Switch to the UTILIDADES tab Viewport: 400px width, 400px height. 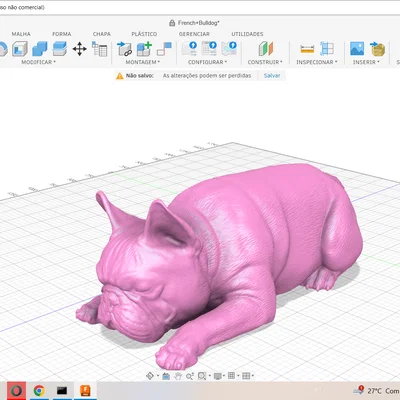coord(247,34)
